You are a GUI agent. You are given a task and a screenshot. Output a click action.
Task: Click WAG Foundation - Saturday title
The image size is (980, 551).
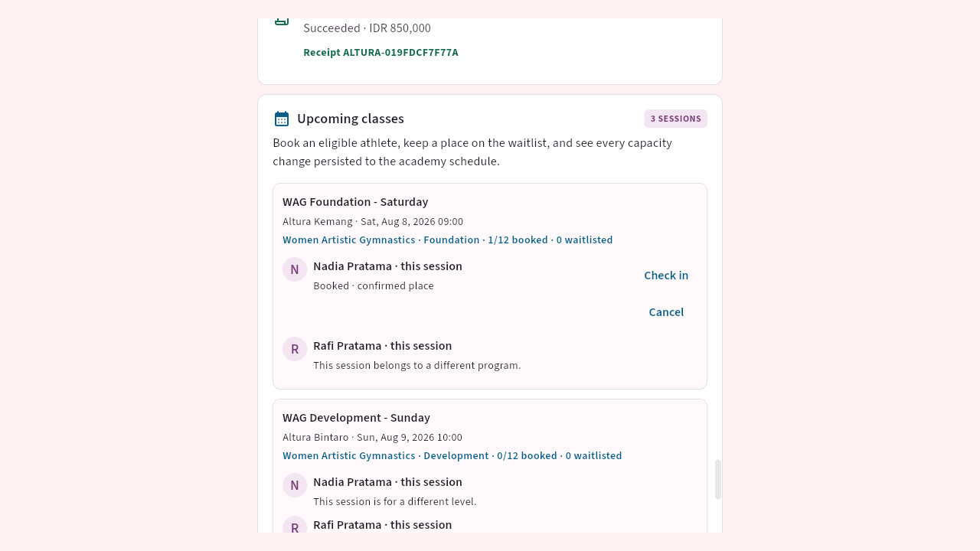tap(355, 202)
